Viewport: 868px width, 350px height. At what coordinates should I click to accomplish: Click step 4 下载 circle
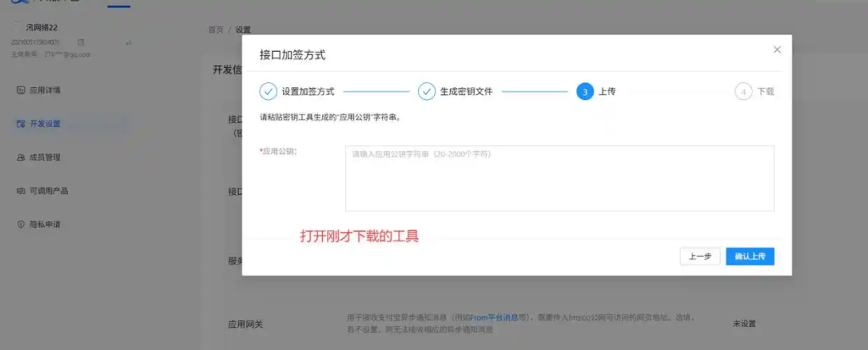743,92
